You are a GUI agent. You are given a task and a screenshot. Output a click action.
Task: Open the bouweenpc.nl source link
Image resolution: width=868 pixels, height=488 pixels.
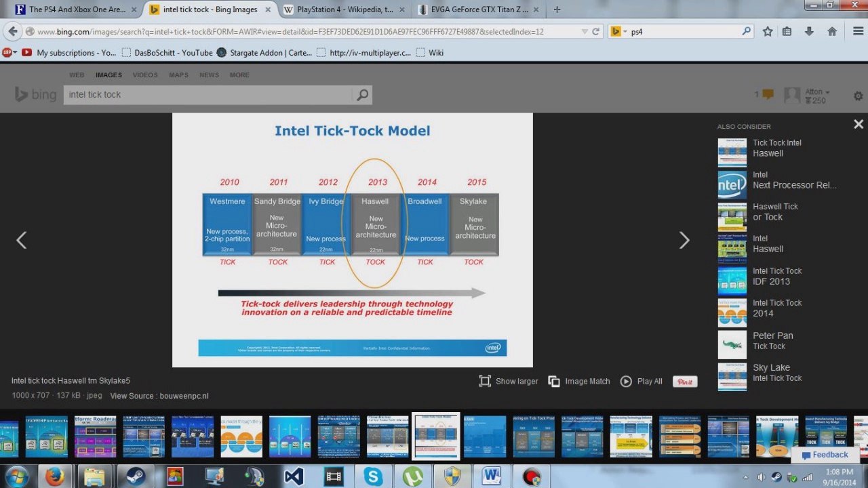[183, 396]
